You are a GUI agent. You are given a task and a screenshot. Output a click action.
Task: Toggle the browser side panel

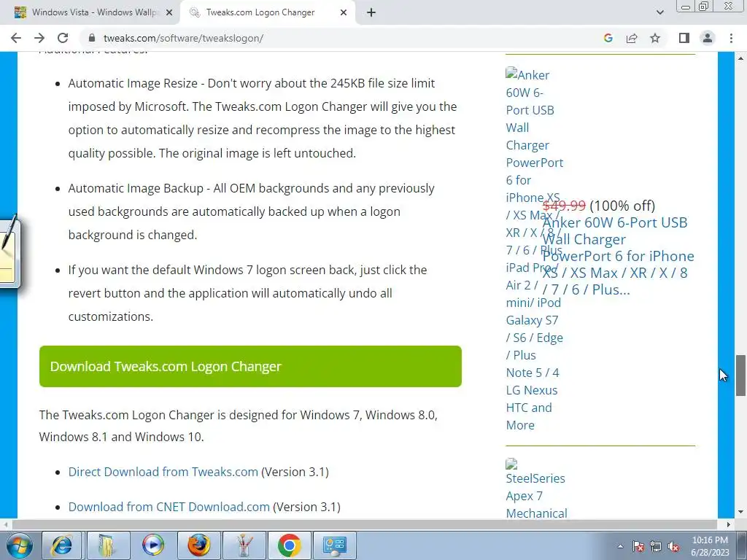pos(684,38)
